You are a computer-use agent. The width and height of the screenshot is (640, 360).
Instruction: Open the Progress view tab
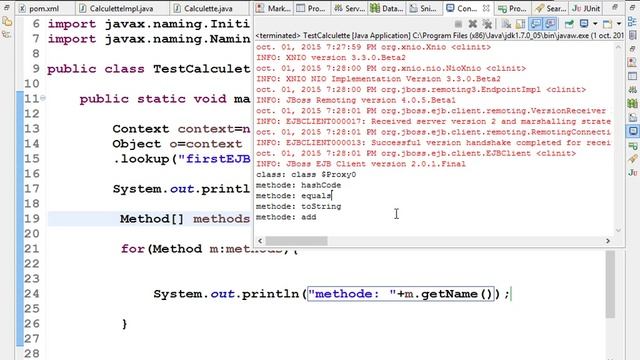(x=512, y=8)
